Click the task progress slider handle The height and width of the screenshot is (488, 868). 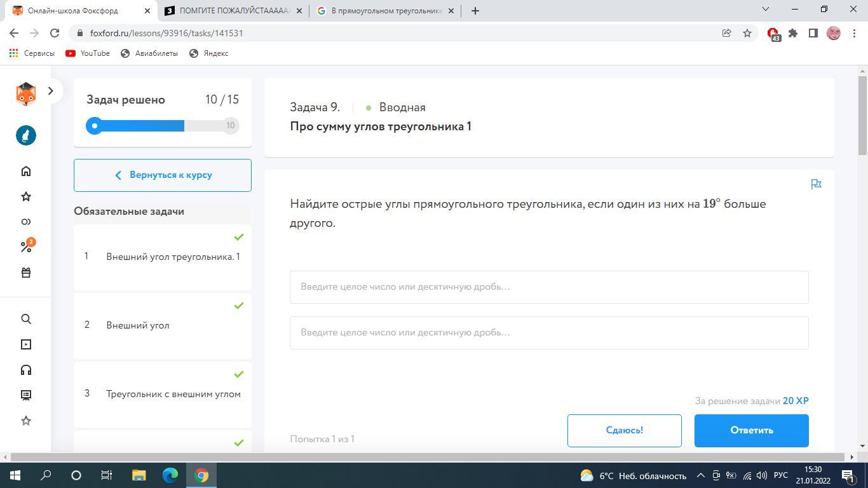[x=95, y=126]
